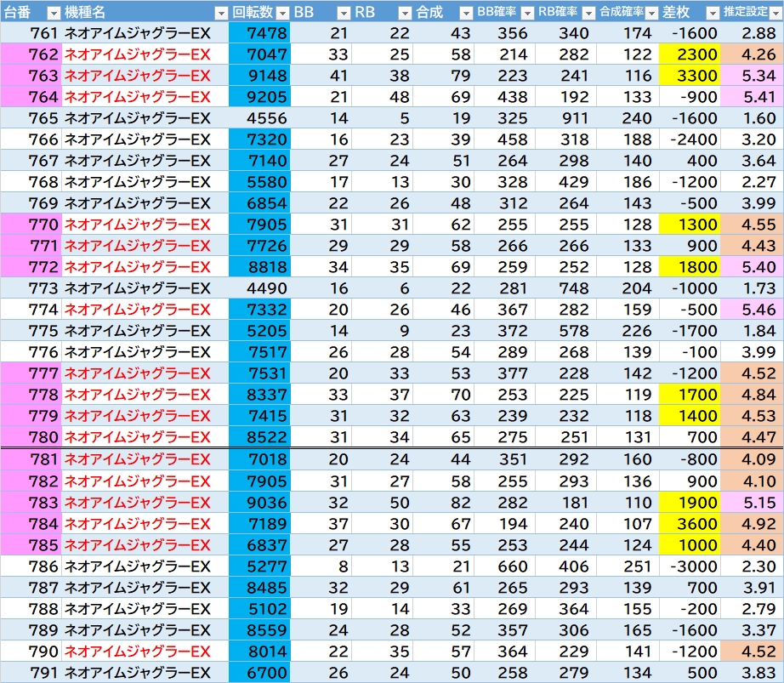The height and width of the screenshot is (683, 784).
Task: Click the machine name in row 763
Action: click(138, 76)
